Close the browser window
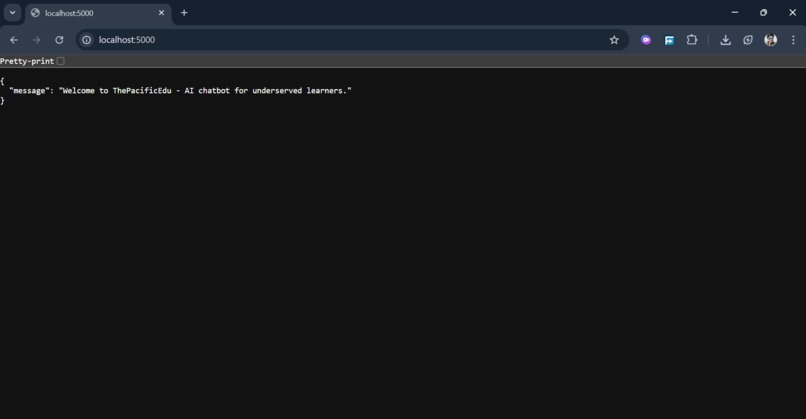 [792, 12]
